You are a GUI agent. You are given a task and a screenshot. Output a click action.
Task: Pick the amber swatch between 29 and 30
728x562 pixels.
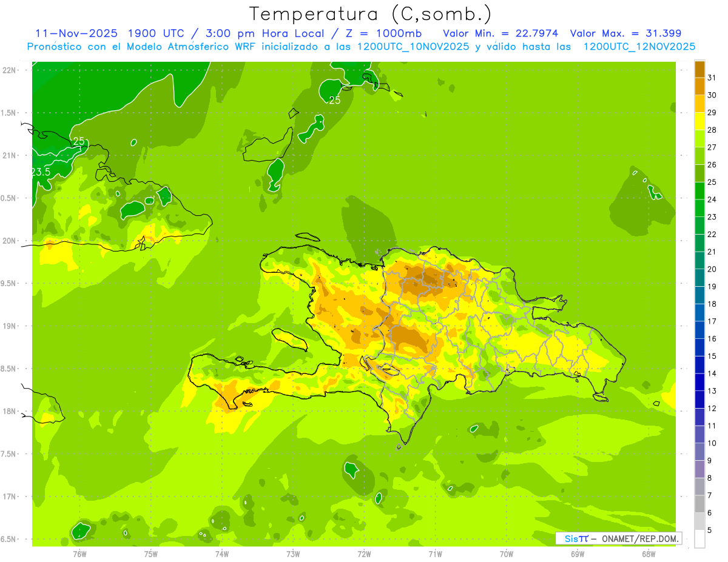(699, 104)
